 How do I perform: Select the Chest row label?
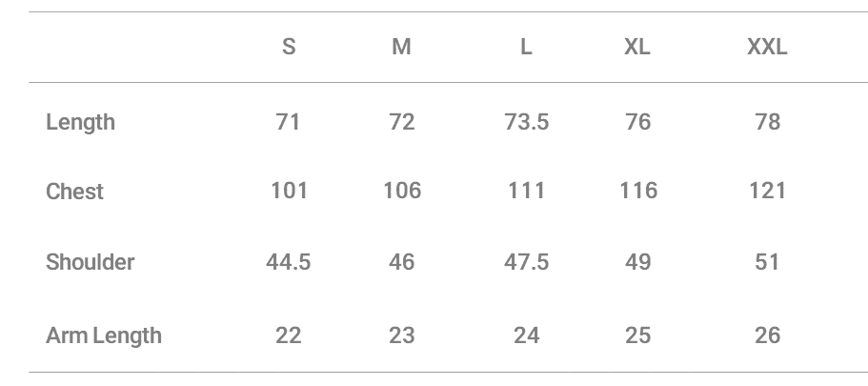click(x=74, y=192)
